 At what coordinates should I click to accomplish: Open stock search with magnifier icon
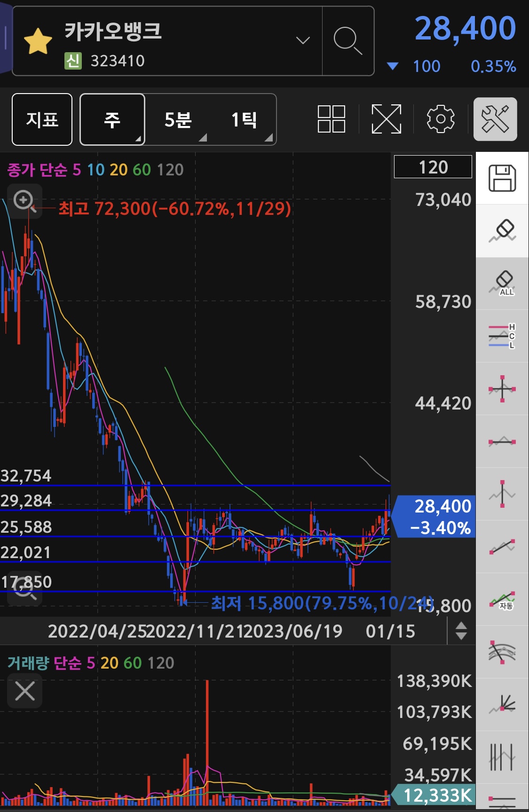pyautogui.click(x=348, y=41)
